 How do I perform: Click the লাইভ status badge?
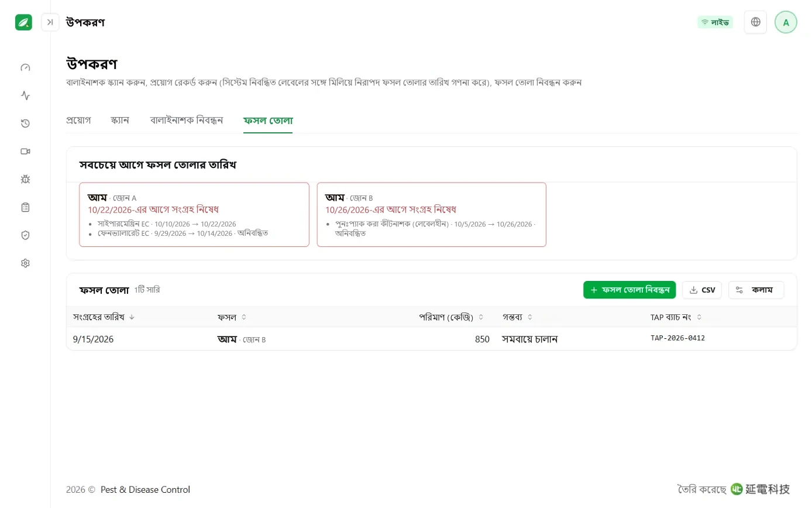(x=715, y=22)
